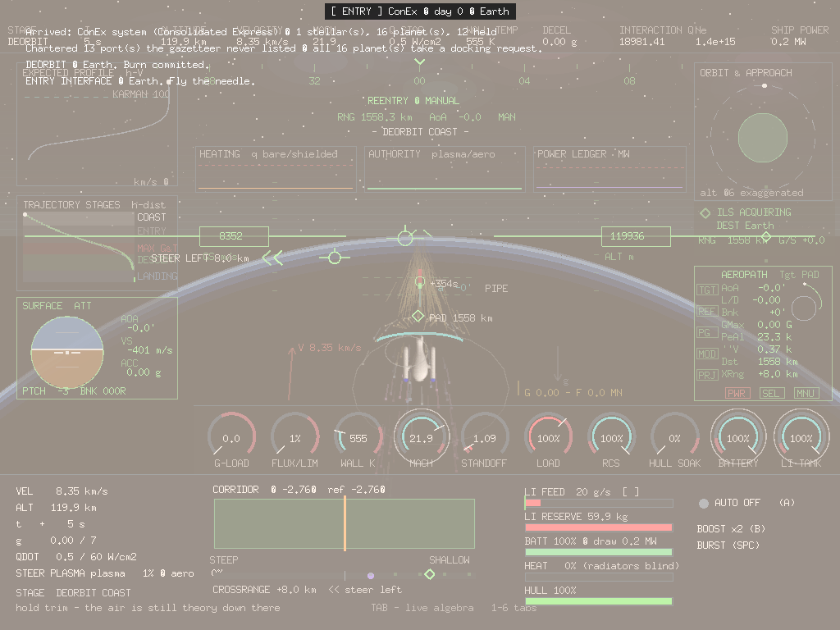This screenshot has height=630, width=840.
Task: Click the ILS ACQUIRING diamond icon
Action: click(x=705, y=212)
